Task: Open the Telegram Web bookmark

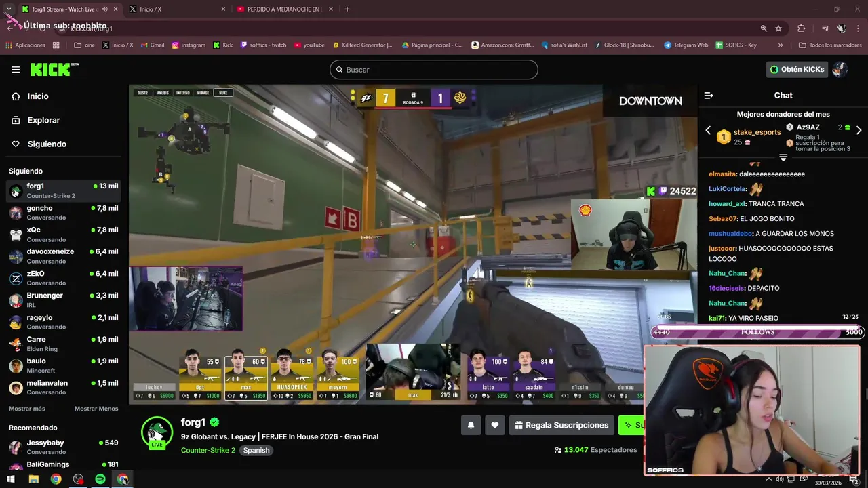Action: (x=686, y=45)
